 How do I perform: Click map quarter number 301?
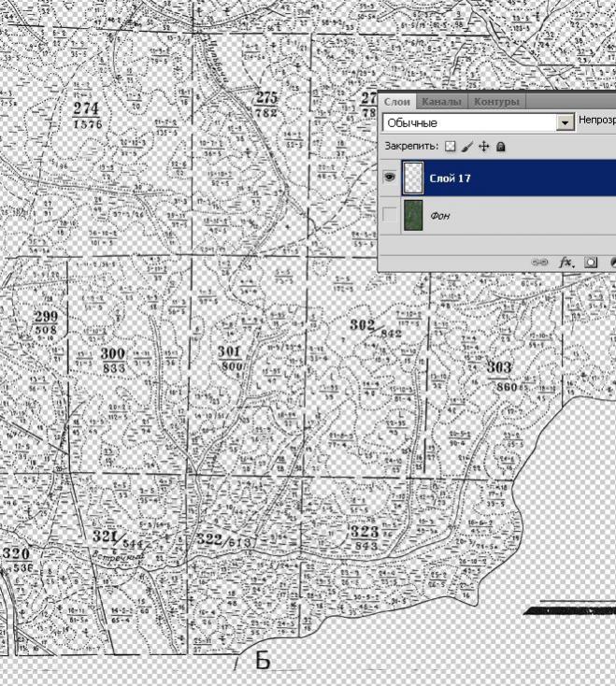click(229, 352)
